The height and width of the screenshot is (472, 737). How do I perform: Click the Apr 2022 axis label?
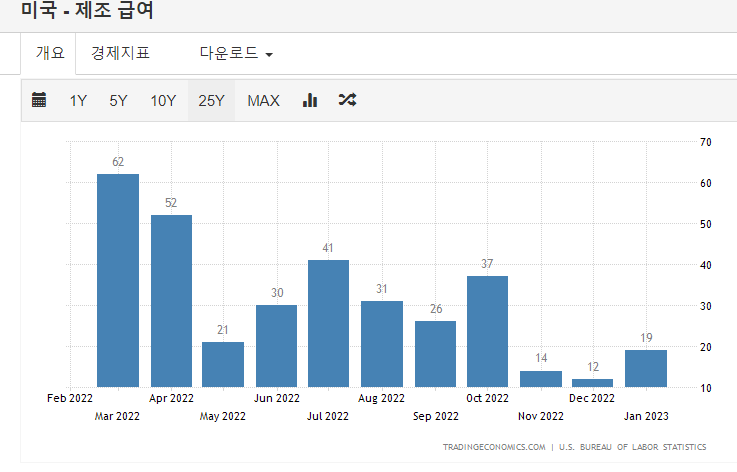(x=171, y=398)
